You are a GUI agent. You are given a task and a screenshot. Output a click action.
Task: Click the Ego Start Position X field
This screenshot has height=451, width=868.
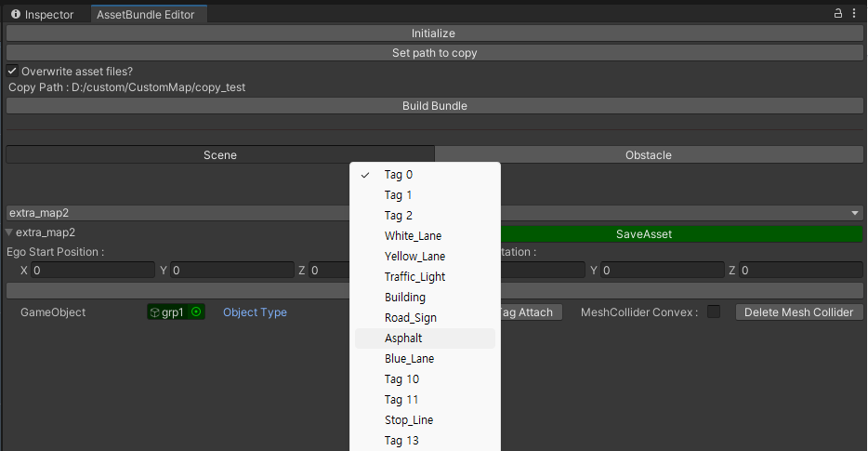pyautogui.click(x=92, y=271)
